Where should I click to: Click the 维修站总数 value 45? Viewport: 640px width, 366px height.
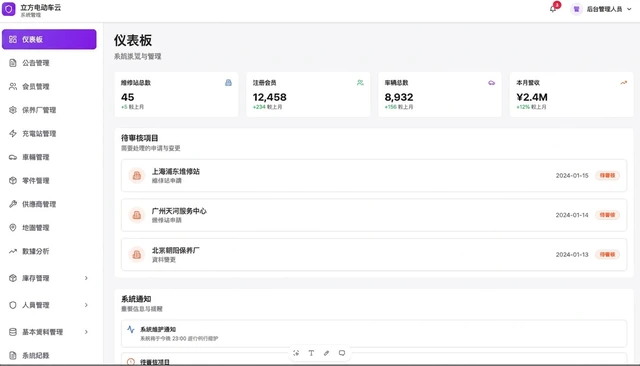(127, 97)
